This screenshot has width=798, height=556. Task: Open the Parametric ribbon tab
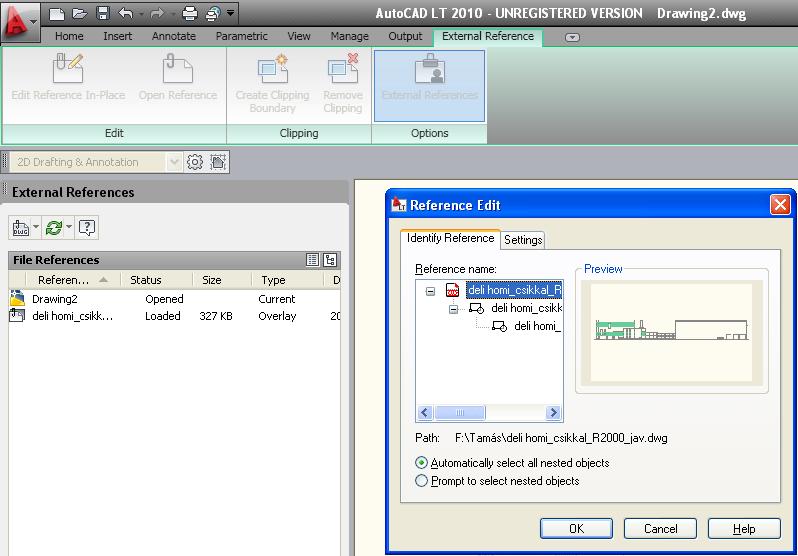click(241, 36)
